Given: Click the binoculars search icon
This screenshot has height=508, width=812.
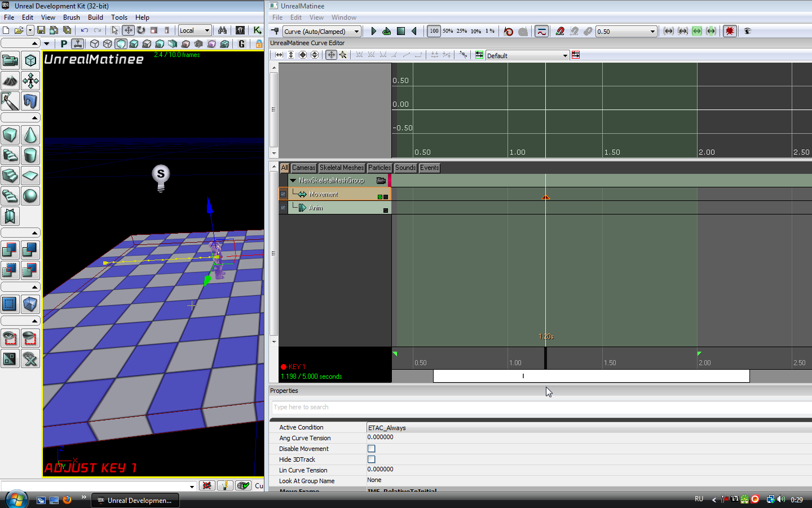Looking at the screenshot, I should click(x=222, y=30).
